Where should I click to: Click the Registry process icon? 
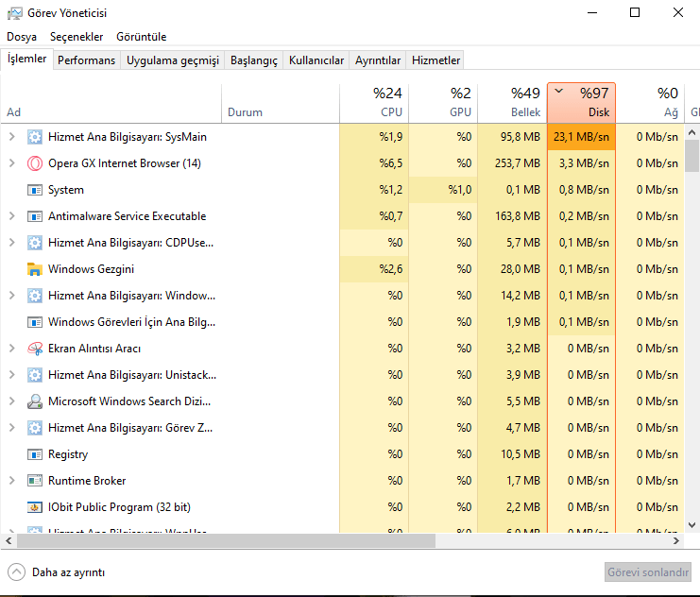35,454
